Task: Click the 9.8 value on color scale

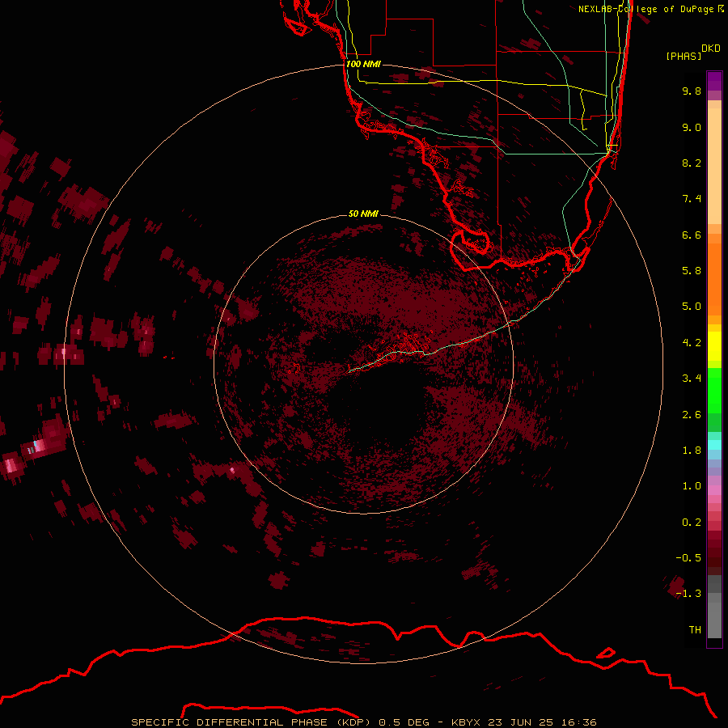Action: tap(692, 91)
